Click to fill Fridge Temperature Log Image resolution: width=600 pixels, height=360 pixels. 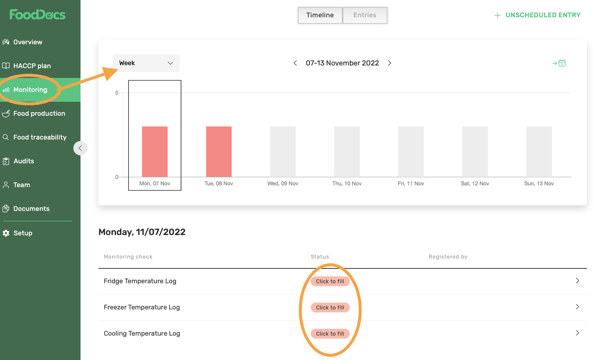330,281
